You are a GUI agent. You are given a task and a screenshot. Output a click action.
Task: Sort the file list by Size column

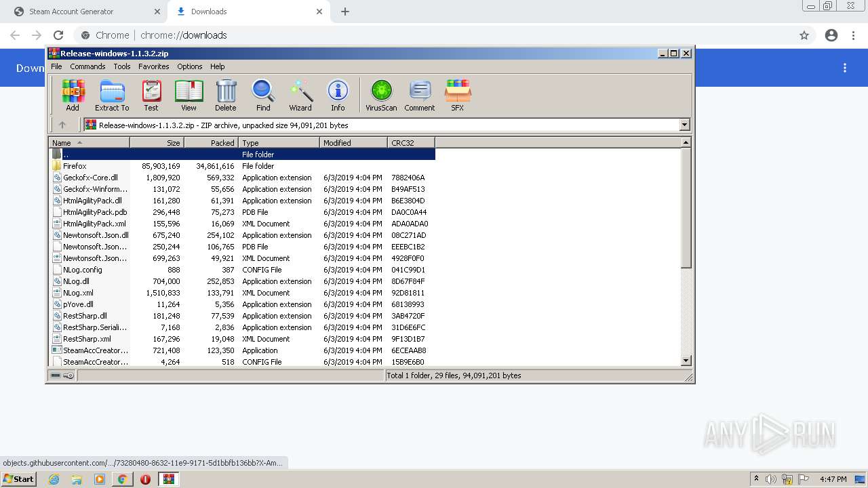157,142
